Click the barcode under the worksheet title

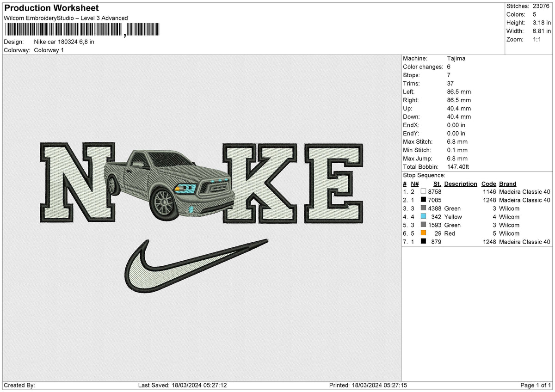[x=82, y=30]
